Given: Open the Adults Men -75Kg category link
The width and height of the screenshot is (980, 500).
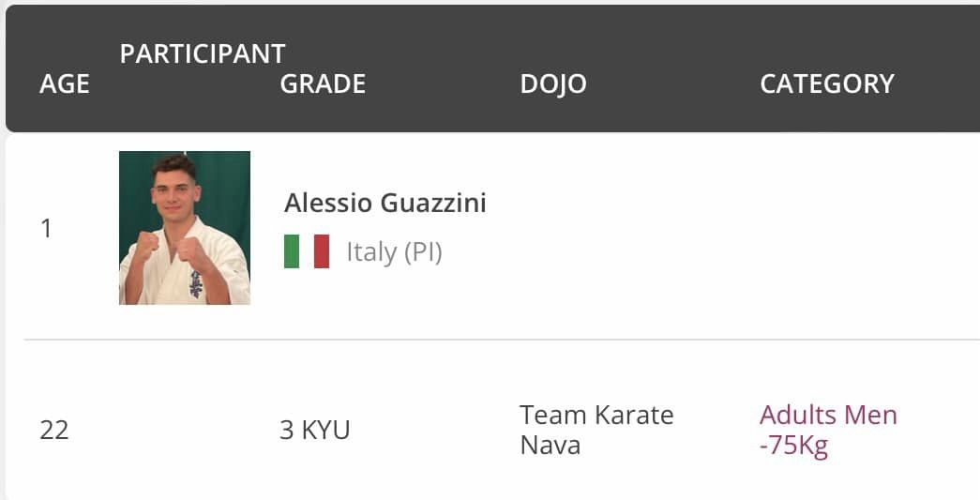Looking at the screenshot, I should 828,430.
